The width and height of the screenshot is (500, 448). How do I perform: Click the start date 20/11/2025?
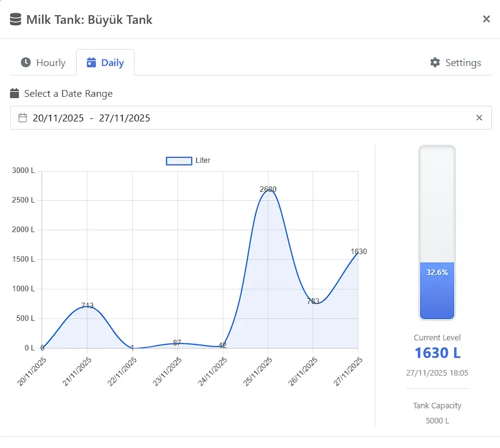tap(58, 118)
